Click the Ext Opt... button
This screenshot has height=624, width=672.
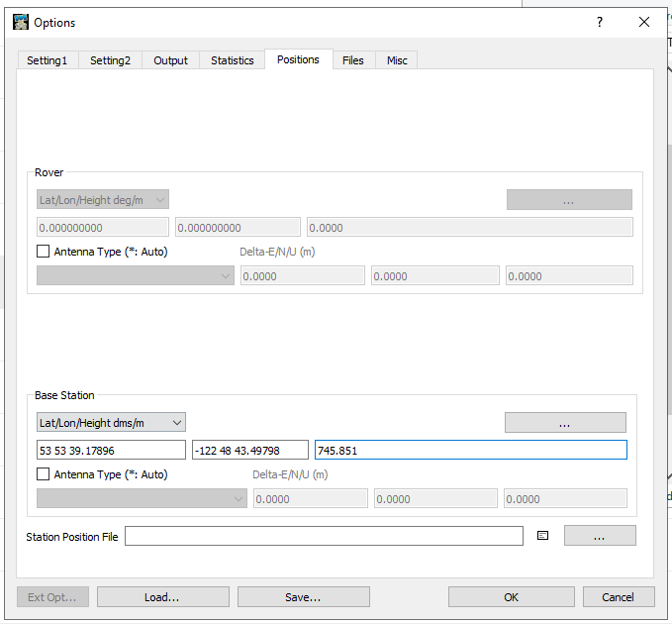(x=52, y=597)
